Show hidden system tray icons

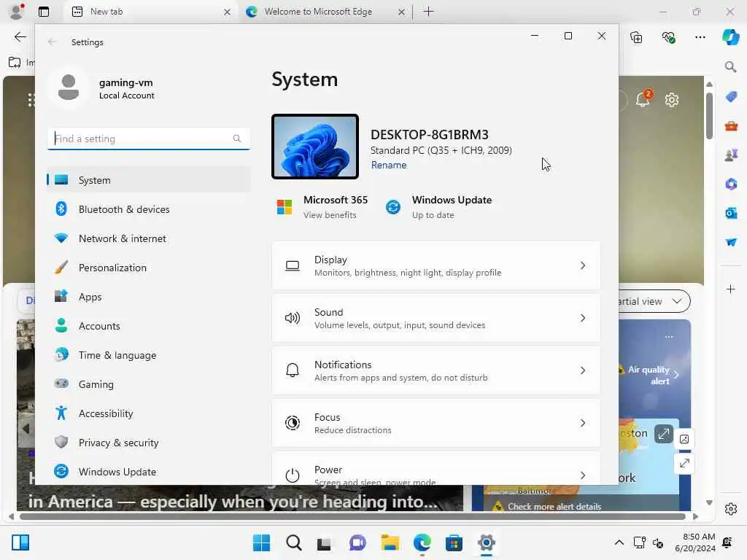619,542
